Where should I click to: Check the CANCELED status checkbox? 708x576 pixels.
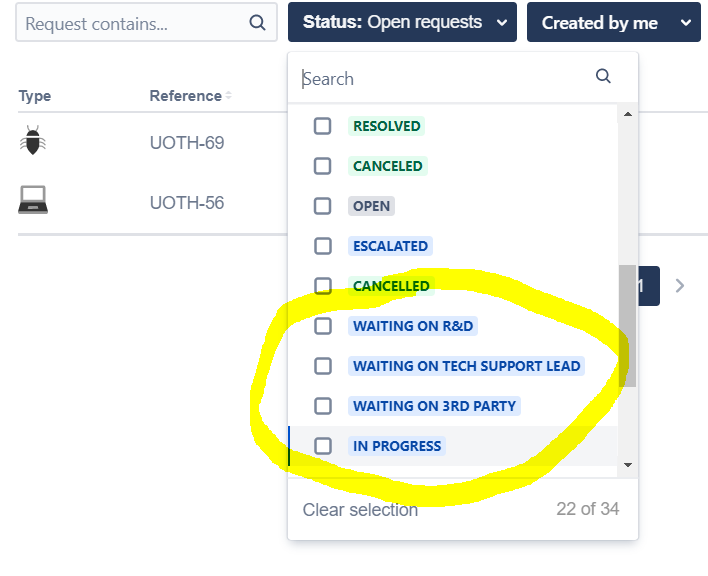pos(322,166)
